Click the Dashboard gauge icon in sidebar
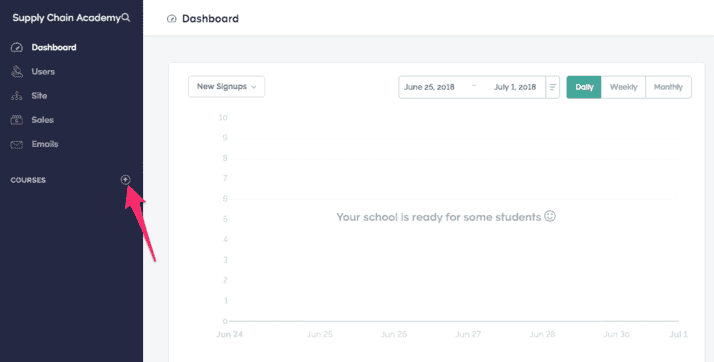This screenshot has height=362, width=714. coord(16,47)
